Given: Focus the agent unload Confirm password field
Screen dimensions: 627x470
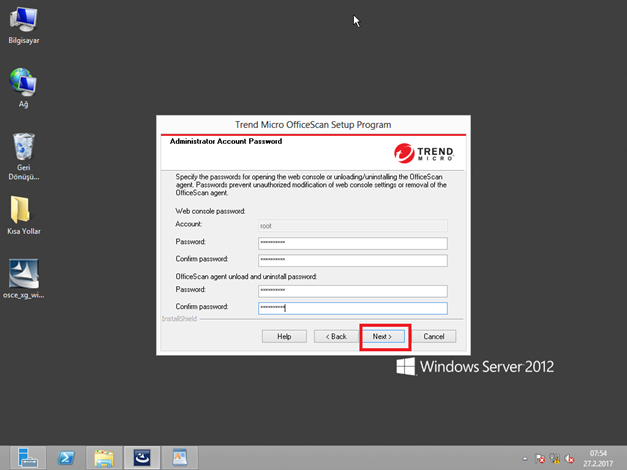Looking at the screenshot, I should coord(353,308).
